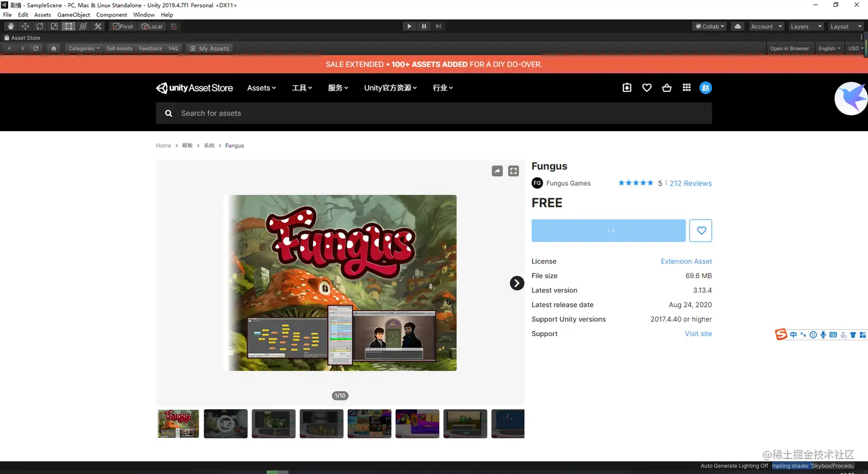868x474 pixels.
Task: Open the Collab dropdown
Action: 710,26
